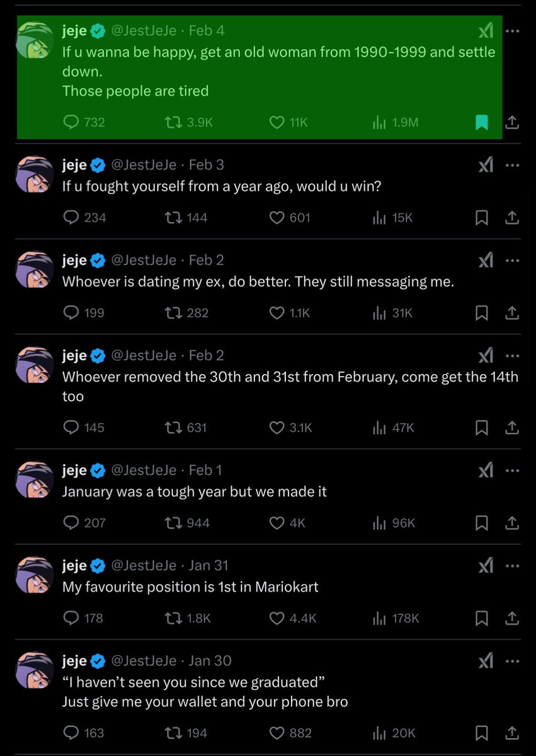Share the 'haven't seen you since graduated' tweet

pyautogui.click(x=512, y=733)
